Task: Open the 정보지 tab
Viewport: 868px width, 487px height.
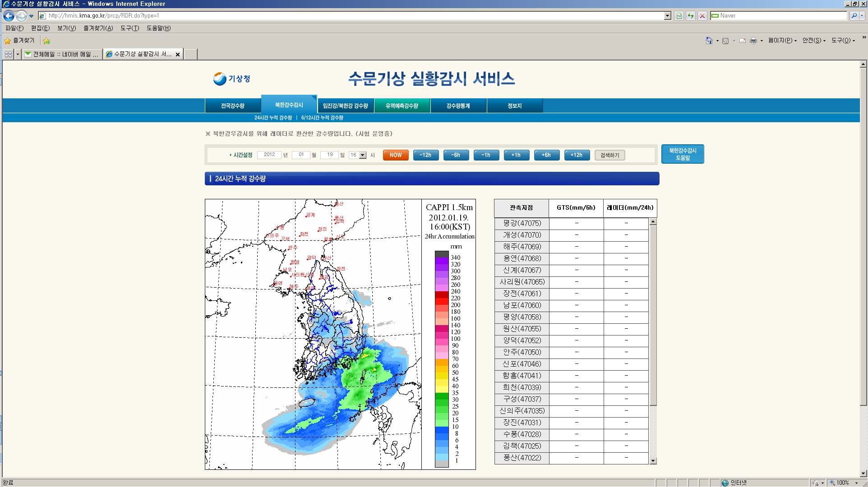Action: tap(515, 106)
